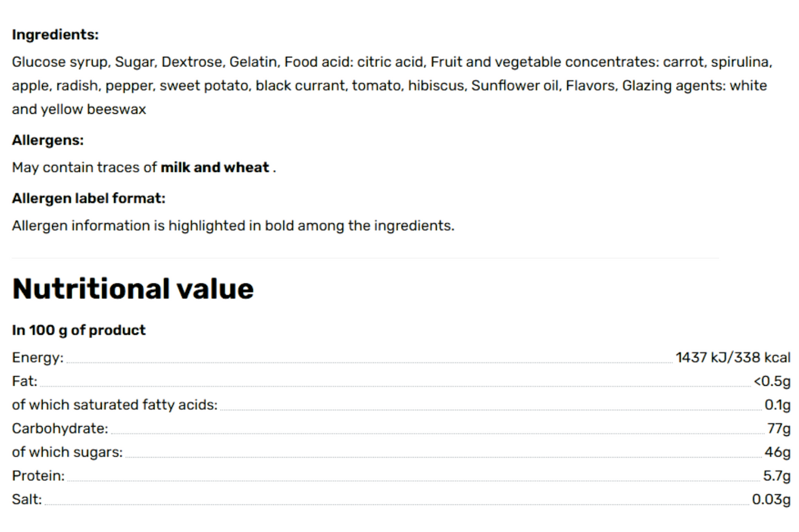This screenshot has height=532, width=799.
Task: Click the 1437 kJ/338 kcal value
Action: click(x=733, y=358)
